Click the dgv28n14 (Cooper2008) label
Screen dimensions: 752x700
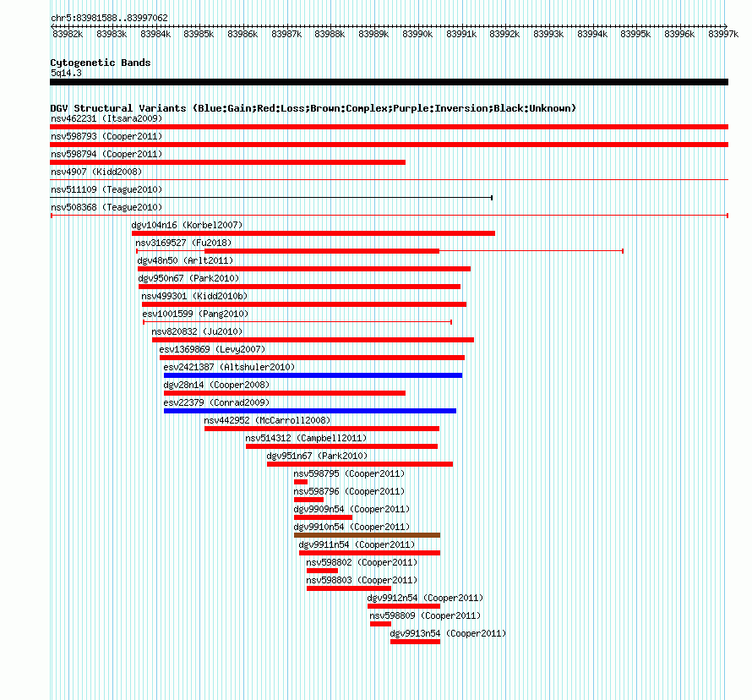(216, 385)
